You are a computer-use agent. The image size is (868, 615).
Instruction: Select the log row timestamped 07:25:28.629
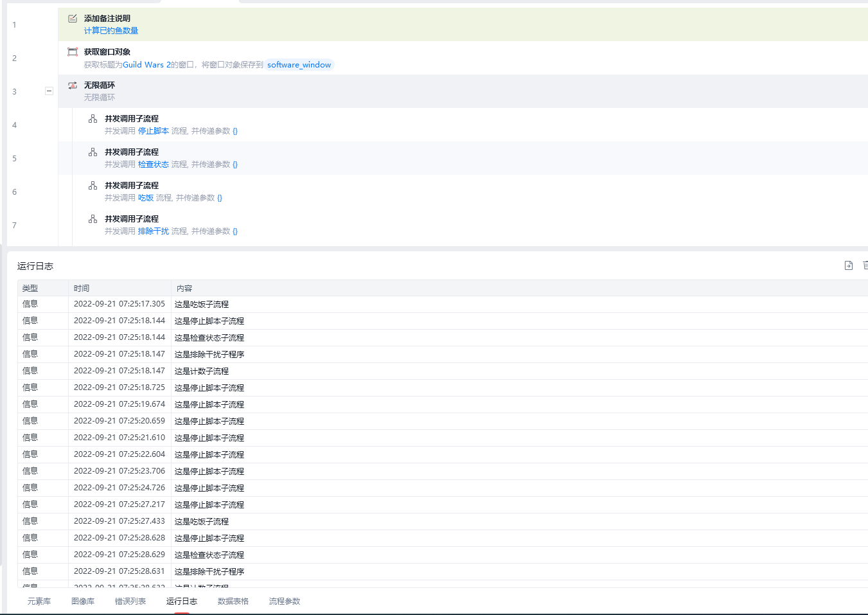(x=443, y=555)
